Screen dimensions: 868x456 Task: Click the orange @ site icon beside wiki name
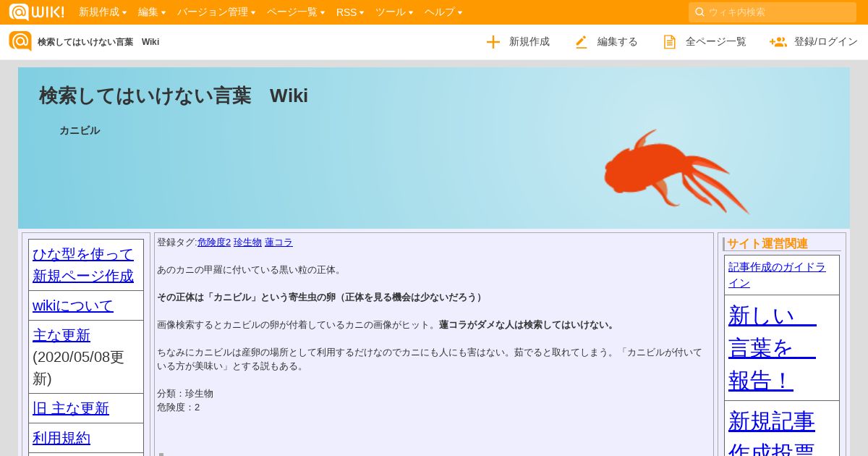coord(20,41)
